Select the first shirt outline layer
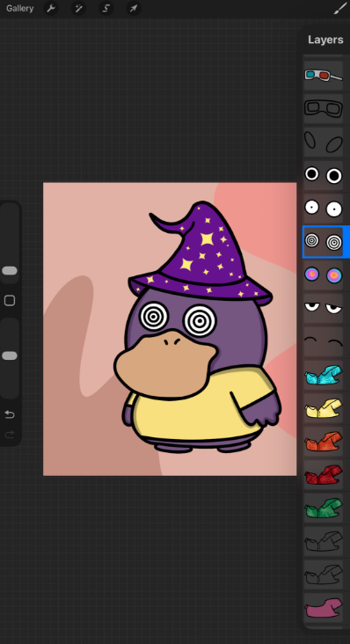350x644 pixels. click(x=324, y=541)
